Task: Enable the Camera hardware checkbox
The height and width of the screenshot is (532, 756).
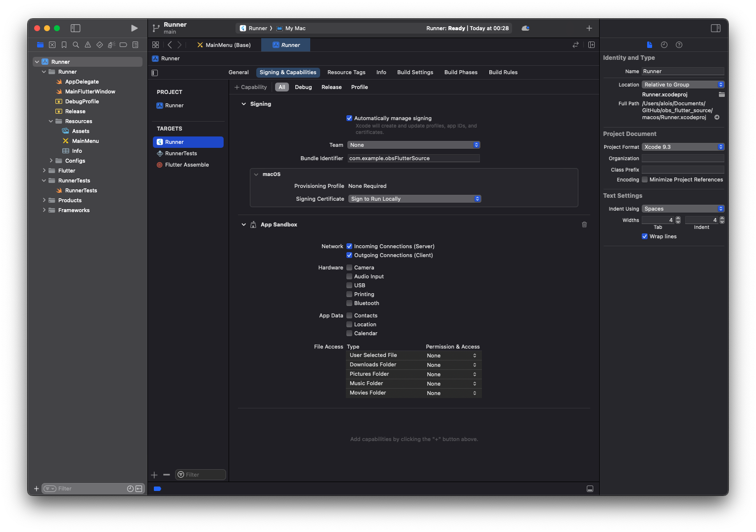Action: (x=349, y=267)
